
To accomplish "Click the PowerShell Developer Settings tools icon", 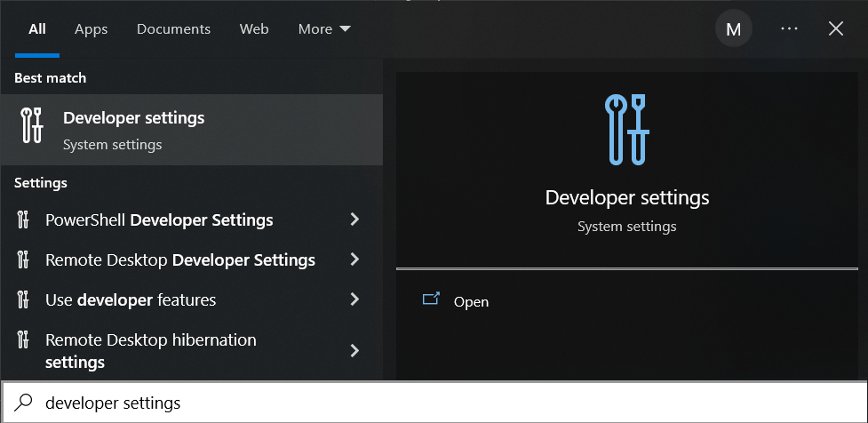I will coord(23,219).
